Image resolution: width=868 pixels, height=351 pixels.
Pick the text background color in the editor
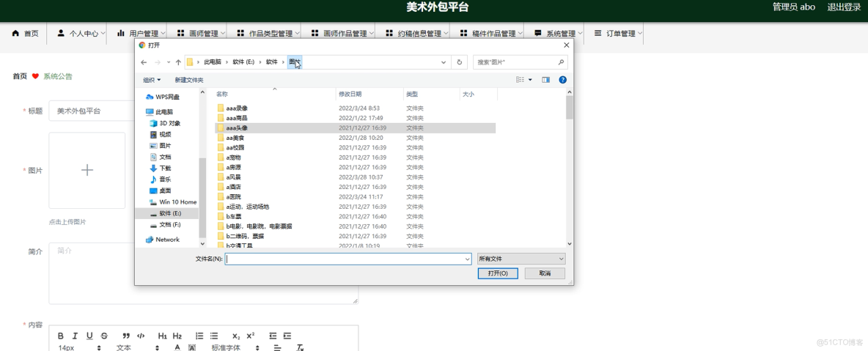192,347
